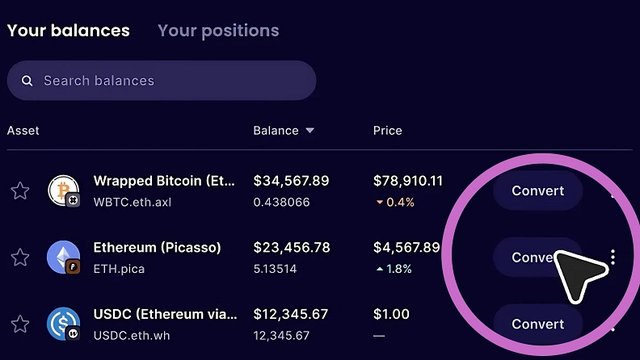Favorite Wrapped Bitcoin with the star icon
The height and width of the screenshot is (360, 640).
[20, 191]
